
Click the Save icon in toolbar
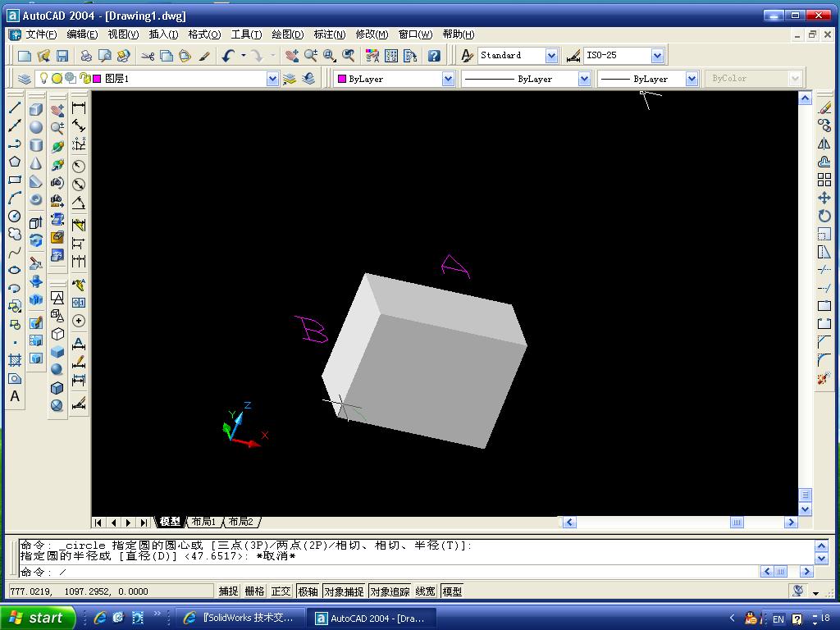[x=62, y=56]
